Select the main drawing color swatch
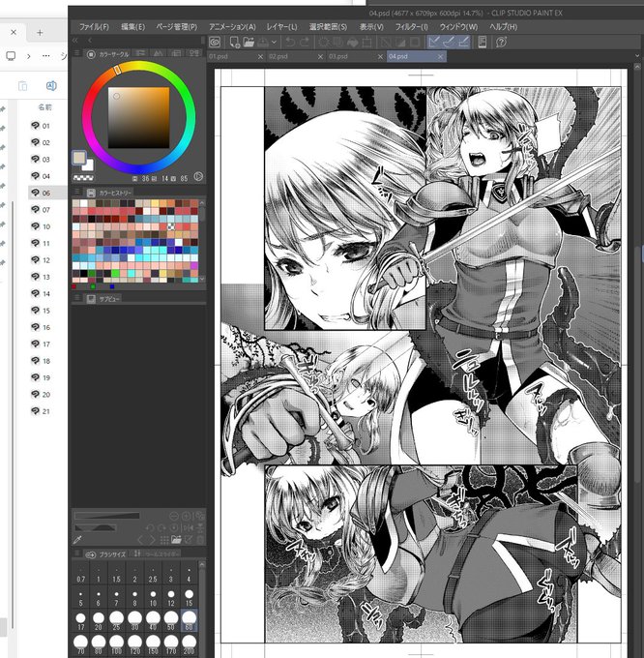Viewport: 644px width, 658px height. (x=79, y=158)
